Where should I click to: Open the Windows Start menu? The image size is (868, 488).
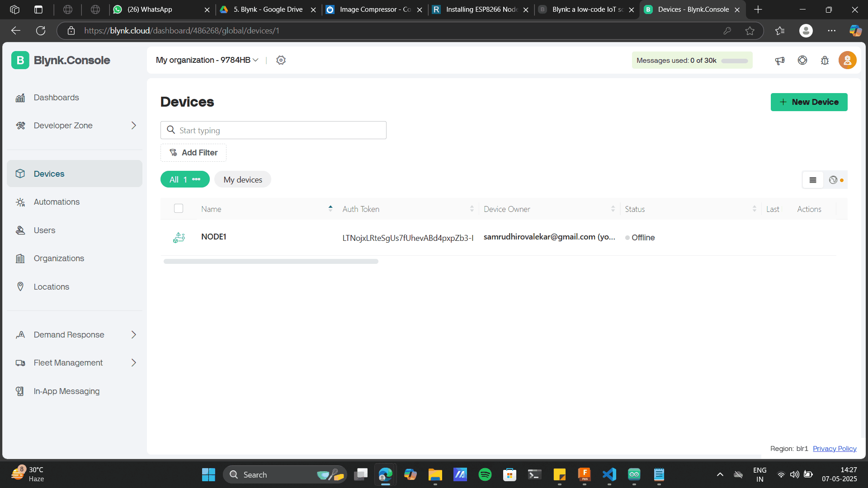[x=208, y=474]
